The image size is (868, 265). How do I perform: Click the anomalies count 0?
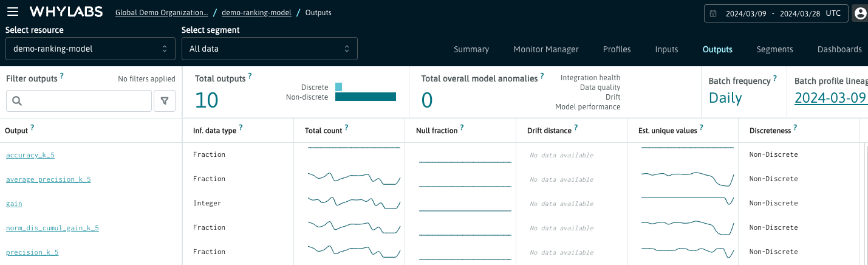pyautogui.click(x=427, y=100)
